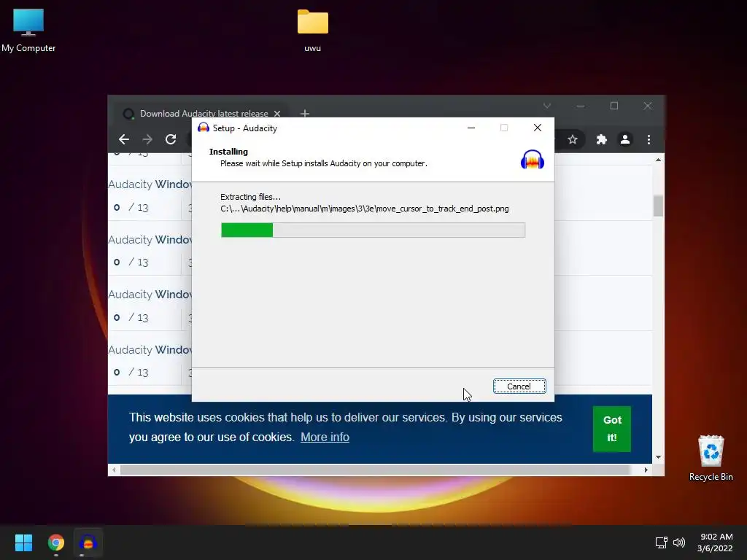Go forward in the Chrome browser
The width and height of the screenshot is (747, 560).
coord(147,139)
